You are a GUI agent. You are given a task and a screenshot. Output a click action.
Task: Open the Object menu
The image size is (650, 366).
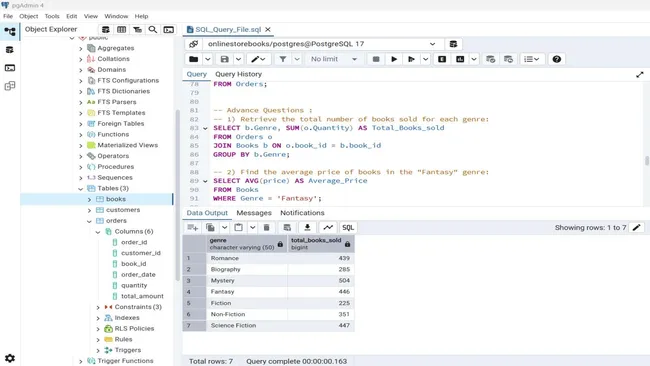pyautogui.click(x=29, y=16)
